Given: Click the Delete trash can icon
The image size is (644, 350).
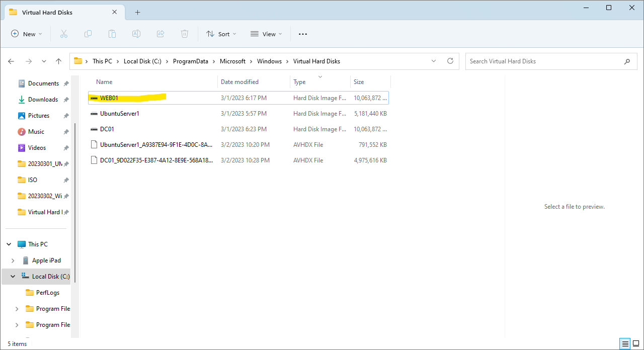Looking at the screenshot, I should point(185,34).
